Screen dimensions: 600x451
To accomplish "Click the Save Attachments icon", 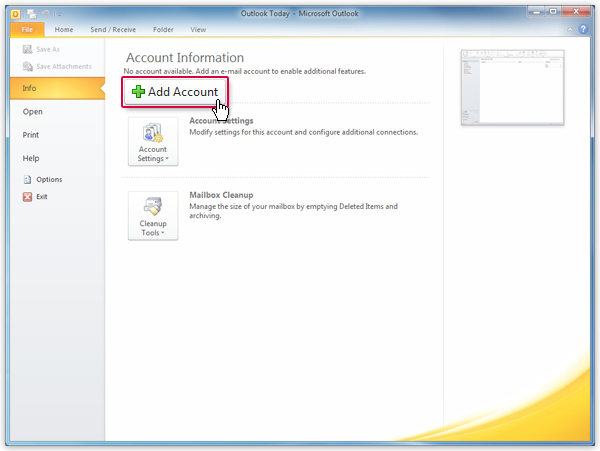I will (27, 67).
